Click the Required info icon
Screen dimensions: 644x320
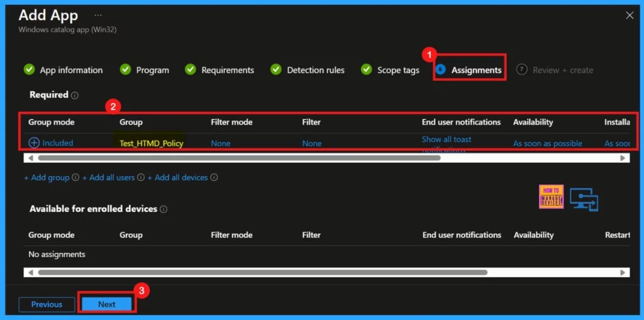[75, 96]
